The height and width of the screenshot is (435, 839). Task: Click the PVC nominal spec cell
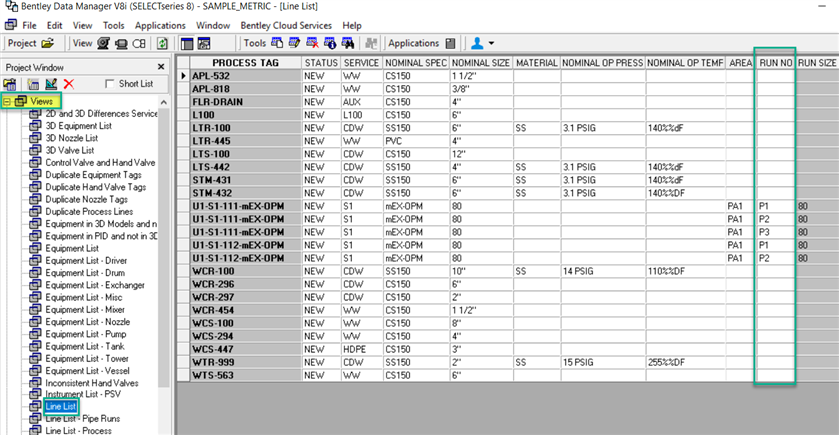click(x=416, y=141)
